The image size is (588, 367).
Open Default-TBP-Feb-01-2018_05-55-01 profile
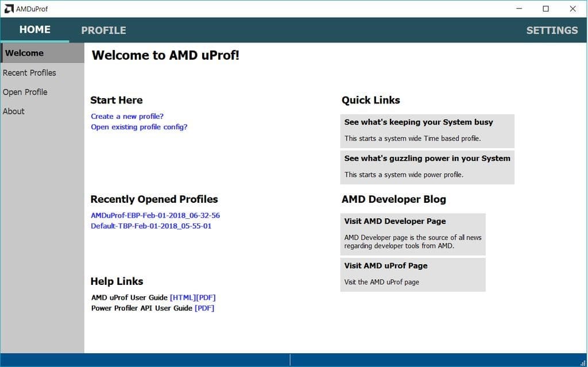tap(151, 226)
